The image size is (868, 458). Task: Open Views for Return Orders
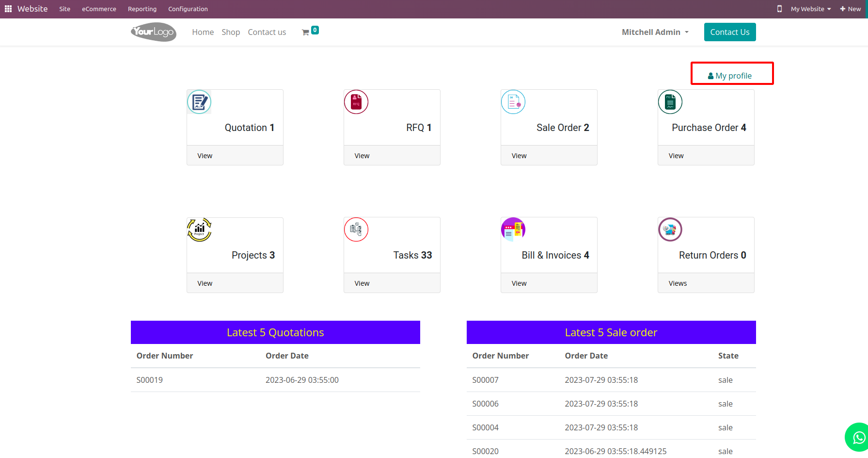678,283
